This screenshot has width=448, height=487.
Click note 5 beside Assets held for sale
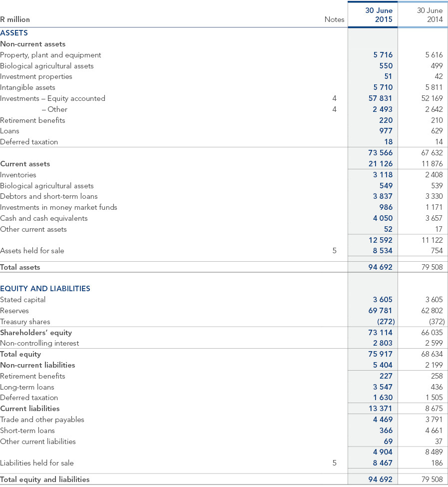tap(334, 251)
